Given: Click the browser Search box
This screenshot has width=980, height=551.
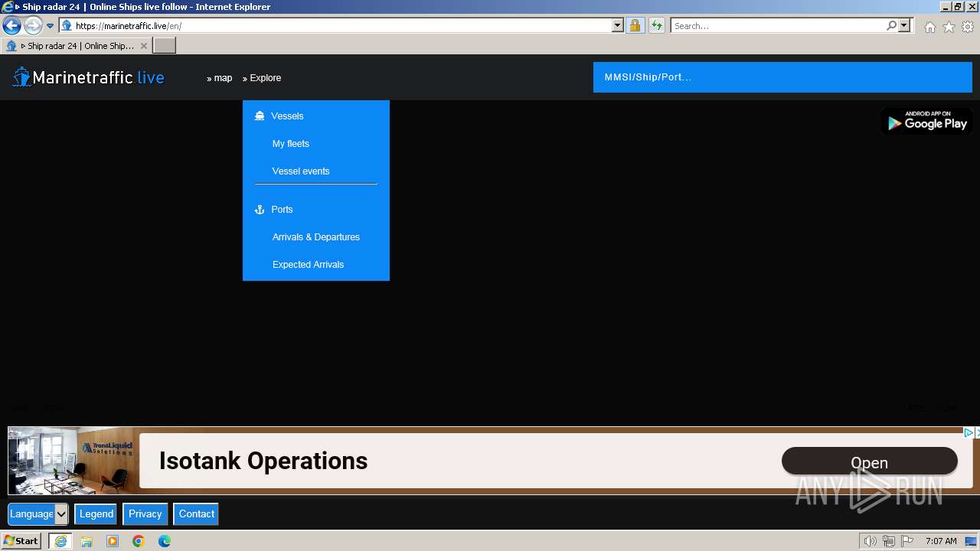Looking at the screenshot, I should pos(777,26).
